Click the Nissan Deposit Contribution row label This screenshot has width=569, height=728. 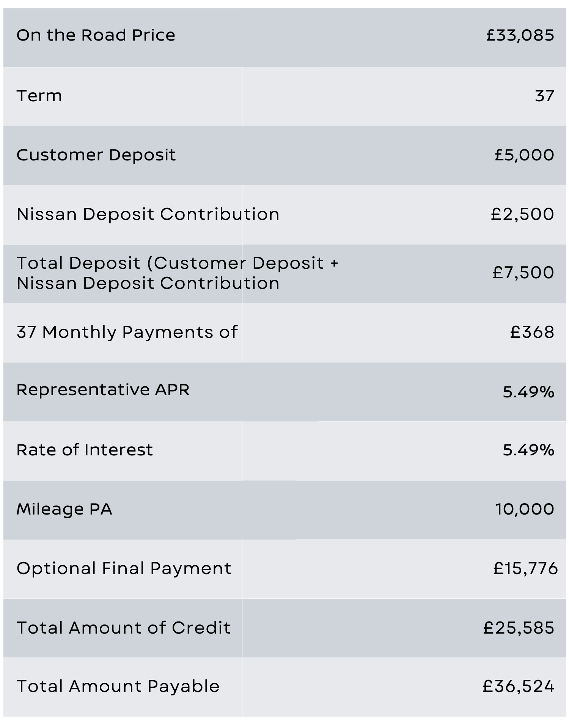(x=148, y=214)
